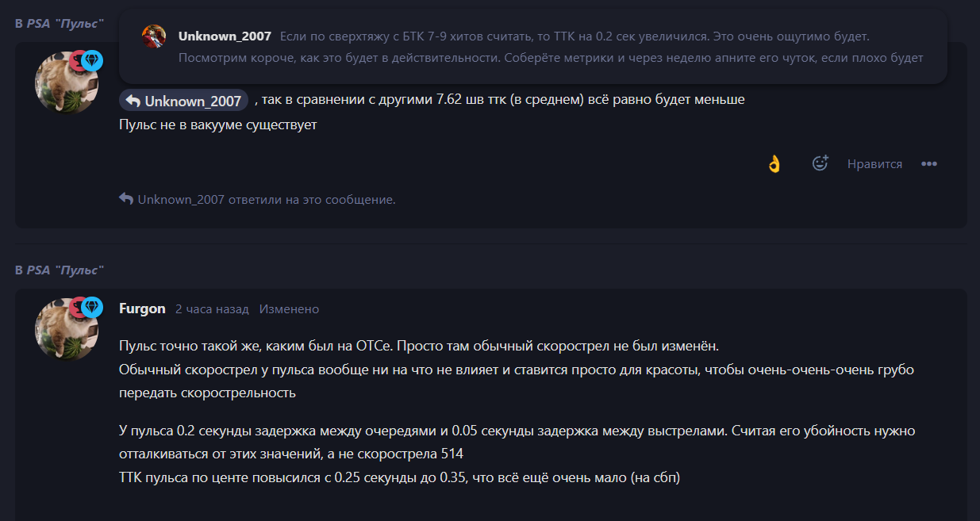Click Unknown_2007's small avatar in the quote
Image resolution: width=980 pixels, height=521 pixels.
pyautogui.click(x=154, y=36)
